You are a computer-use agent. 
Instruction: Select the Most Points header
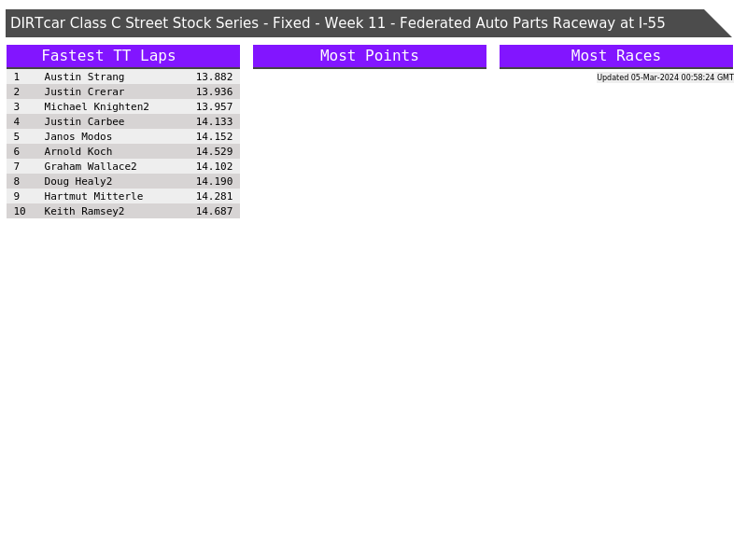point(369,56)
